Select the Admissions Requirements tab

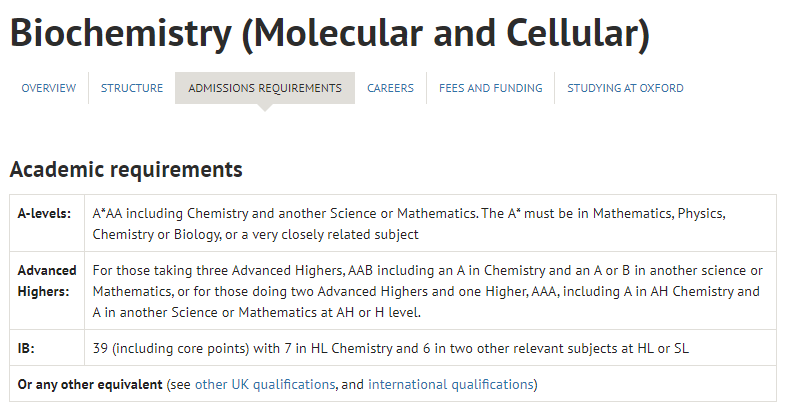[x=265, y=88]
